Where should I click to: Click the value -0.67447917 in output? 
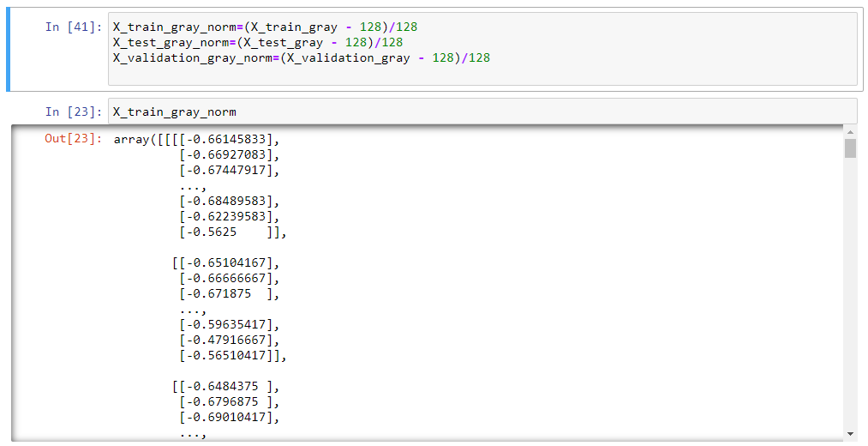(x=226, y=170)
